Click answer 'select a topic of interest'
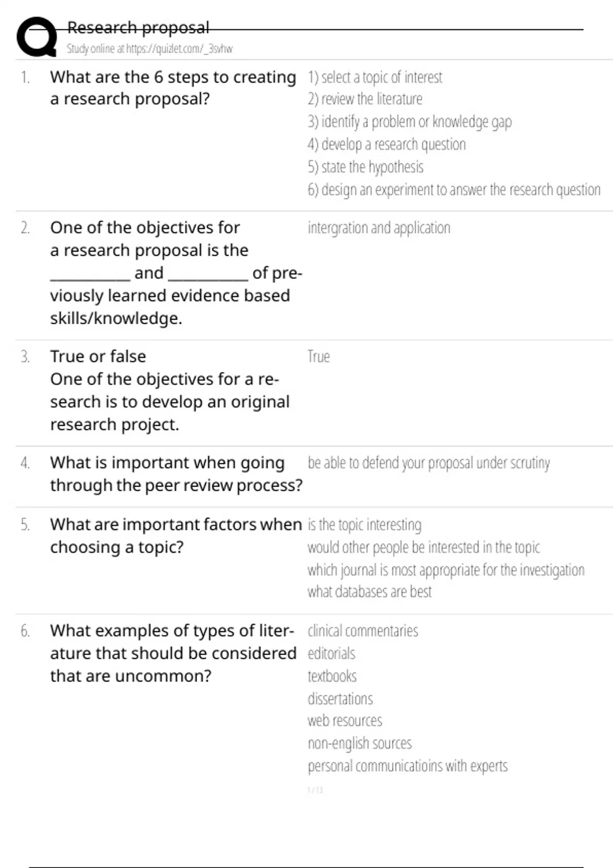613x868 pixels. coord(375,77)
